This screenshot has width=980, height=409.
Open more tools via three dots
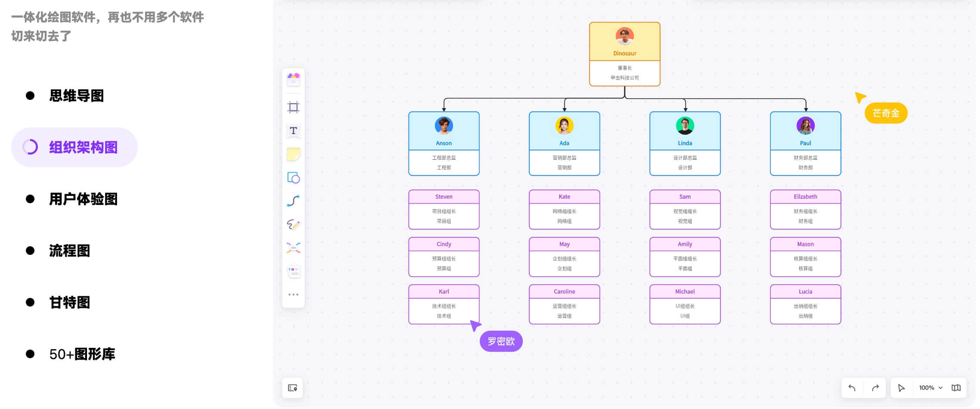[x=293, y=295]
